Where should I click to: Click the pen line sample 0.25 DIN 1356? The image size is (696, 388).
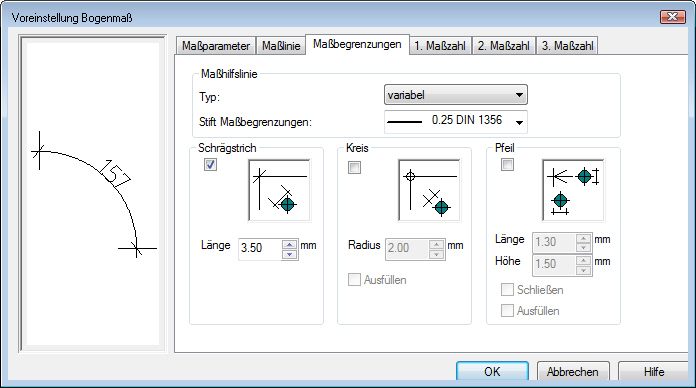(404, 122)
